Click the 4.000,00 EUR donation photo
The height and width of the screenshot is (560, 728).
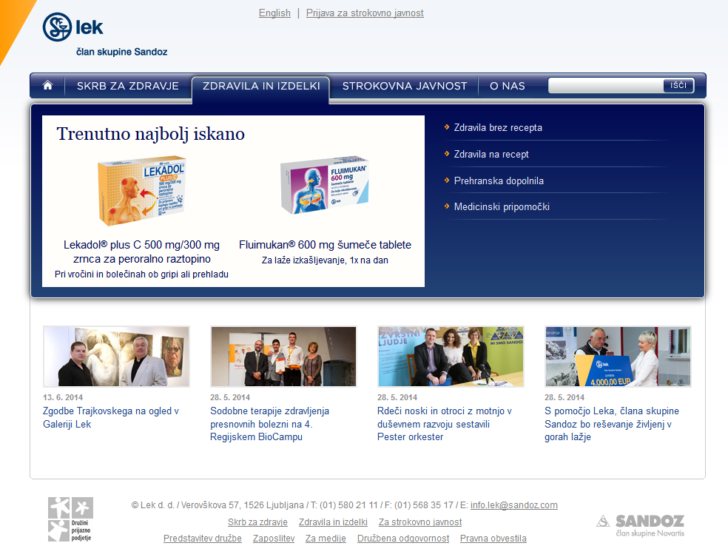pos(618,357)
